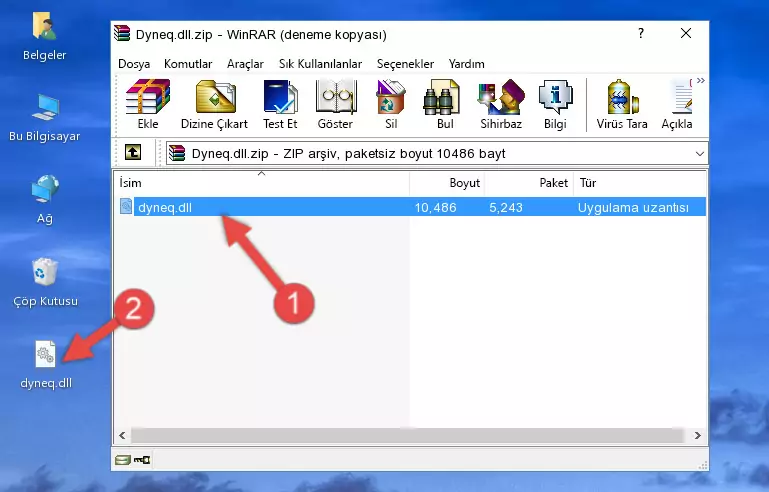The height and width of the screenshot is (492, 769).
Task: Open the Yardım menu
Action: pos(466,64)
